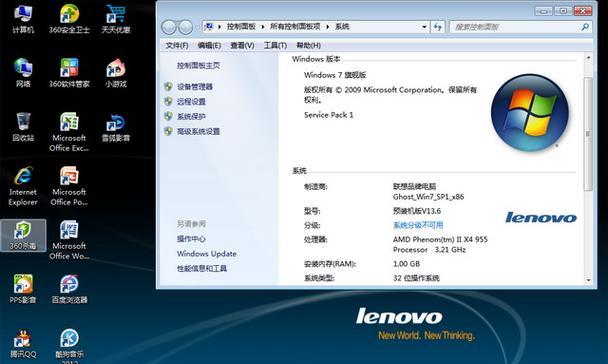The width and height of the screenshot is (608, 364).
Task: Open Windows Update link in sidebar
Action: pos(207,254)
